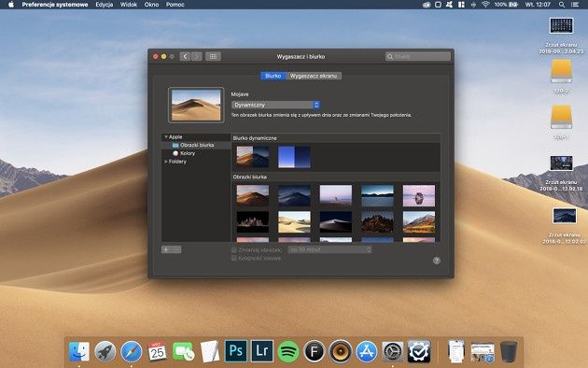
Task: Open the Pomoc menu
Action: (175, 5)
